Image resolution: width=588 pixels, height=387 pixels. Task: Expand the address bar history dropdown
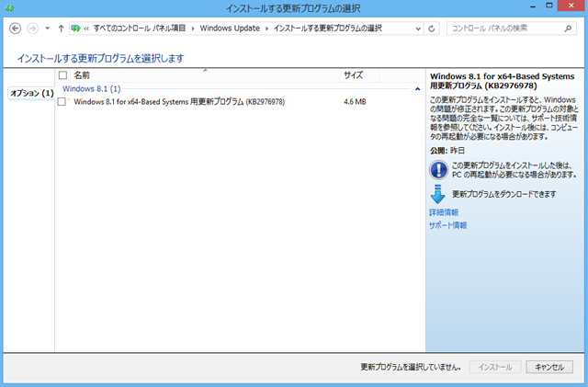(x=418, y=28)
